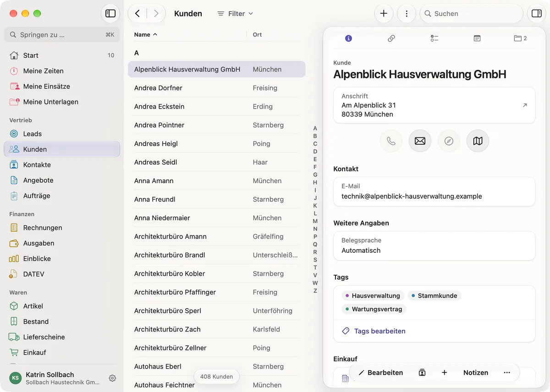Show address on map icon
Viewport: 550px width, 392px height.
(x=478, y=141)
